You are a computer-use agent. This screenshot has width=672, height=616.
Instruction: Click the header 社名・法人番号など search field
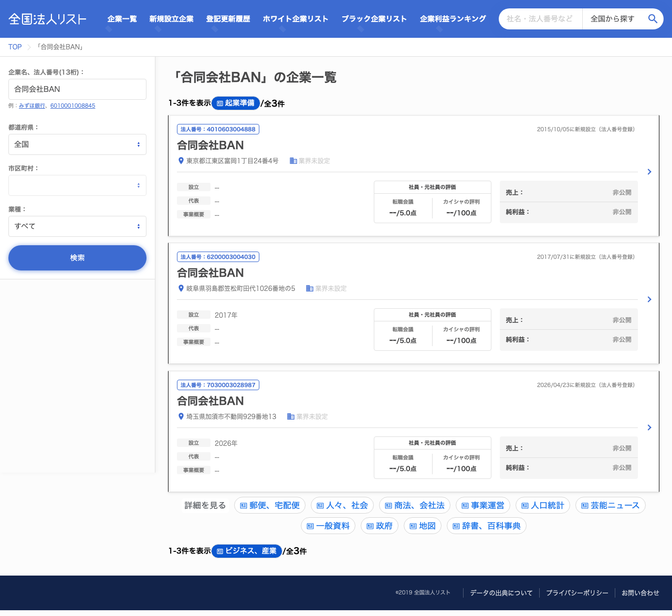click(541, 19)
